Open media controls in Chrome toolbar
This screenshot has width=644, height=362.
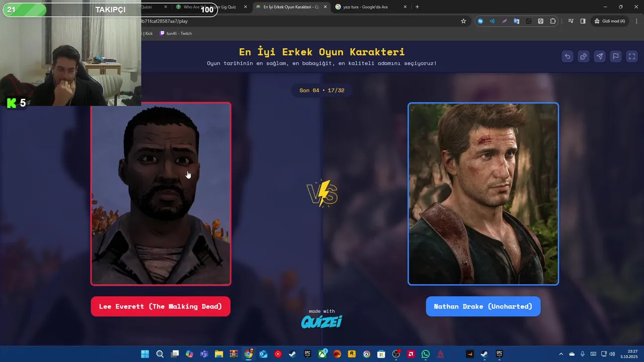[x=571, y=21]
